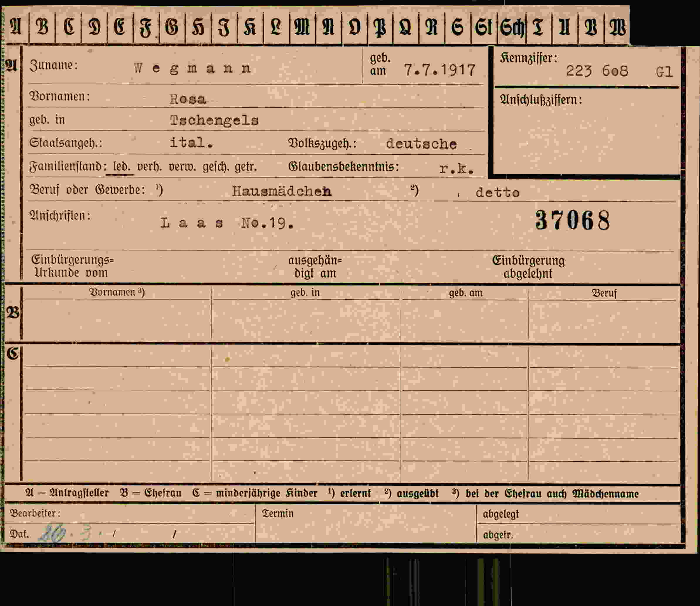
Task: Click the section B marker letter
Action: tap(13, 313)
